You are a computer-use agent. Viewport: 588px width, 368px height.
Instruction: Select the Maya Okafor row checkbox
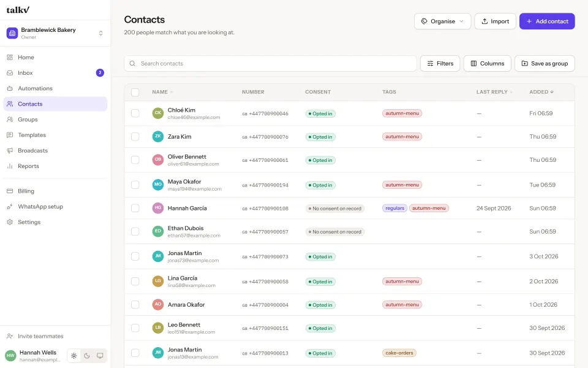tap(135, 185)
